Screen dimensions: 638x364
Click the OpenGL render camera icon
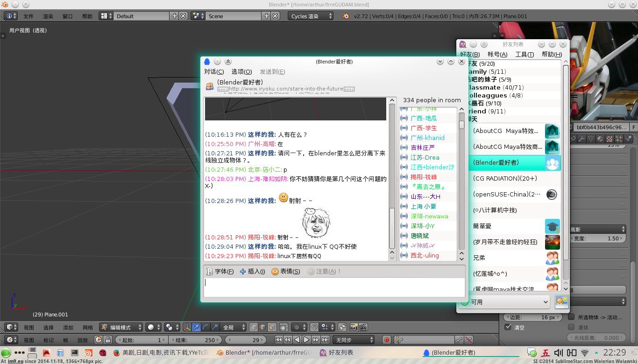point(354,327)
